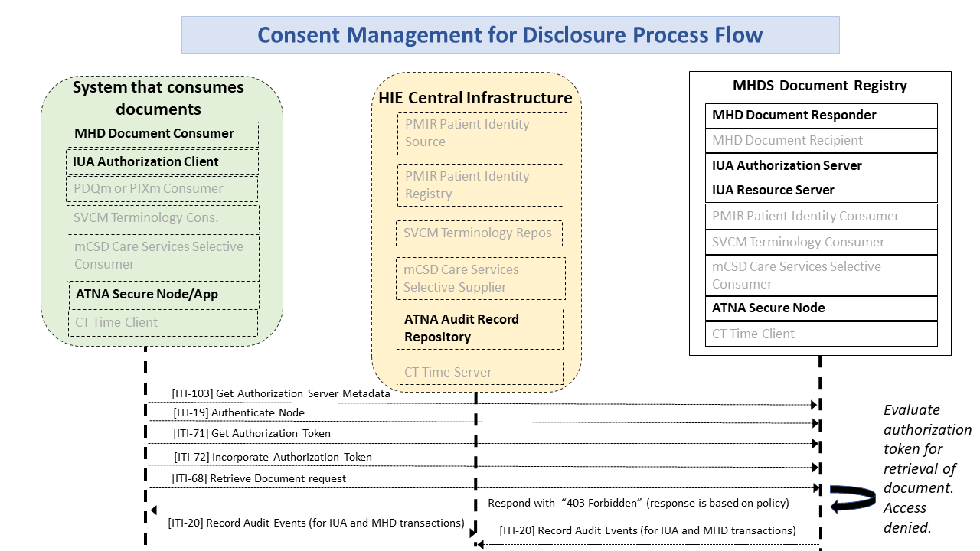
Task: Select the IUA Authorization Server box
Action: coord(821,166)
